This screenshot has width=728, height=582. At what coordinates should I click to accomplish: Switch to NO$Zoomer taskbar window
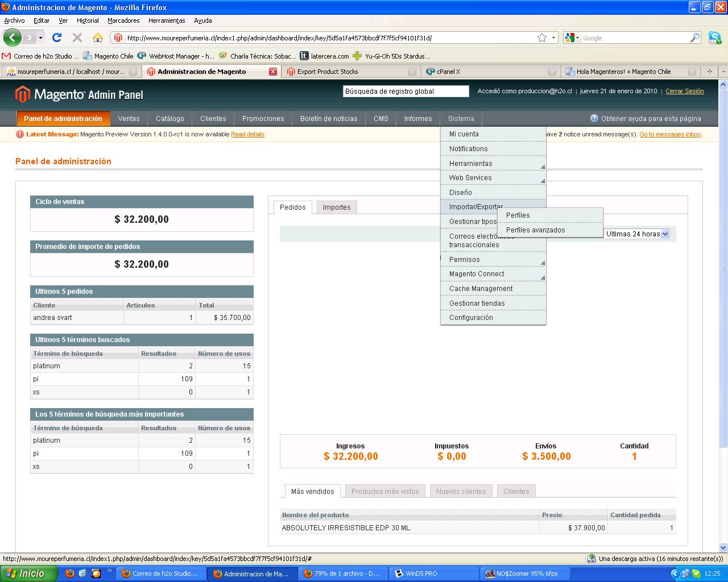[x=526, y=573]
